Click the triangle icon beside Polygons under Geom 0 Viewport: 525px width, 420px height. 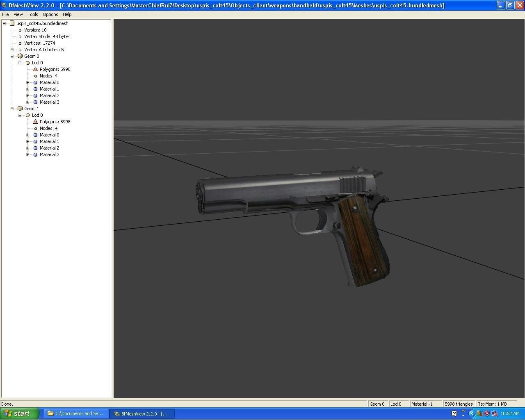tap(35, 69)
